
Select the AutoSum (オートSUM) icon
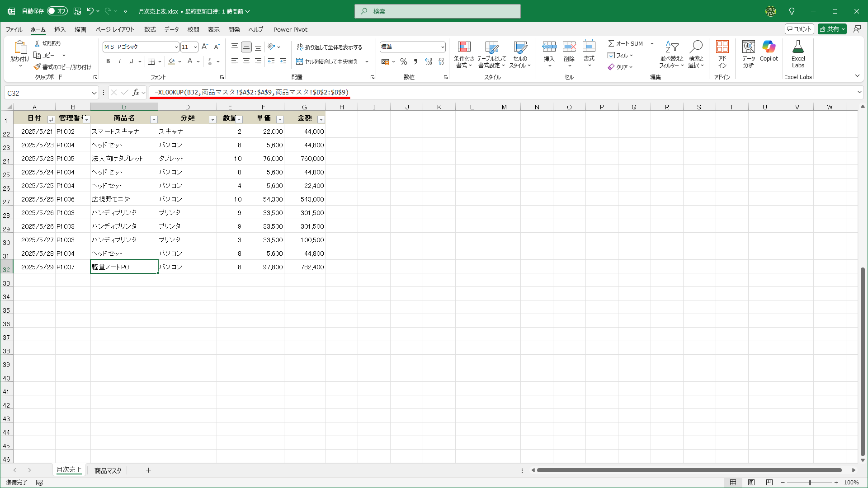(x=612, y=43)
